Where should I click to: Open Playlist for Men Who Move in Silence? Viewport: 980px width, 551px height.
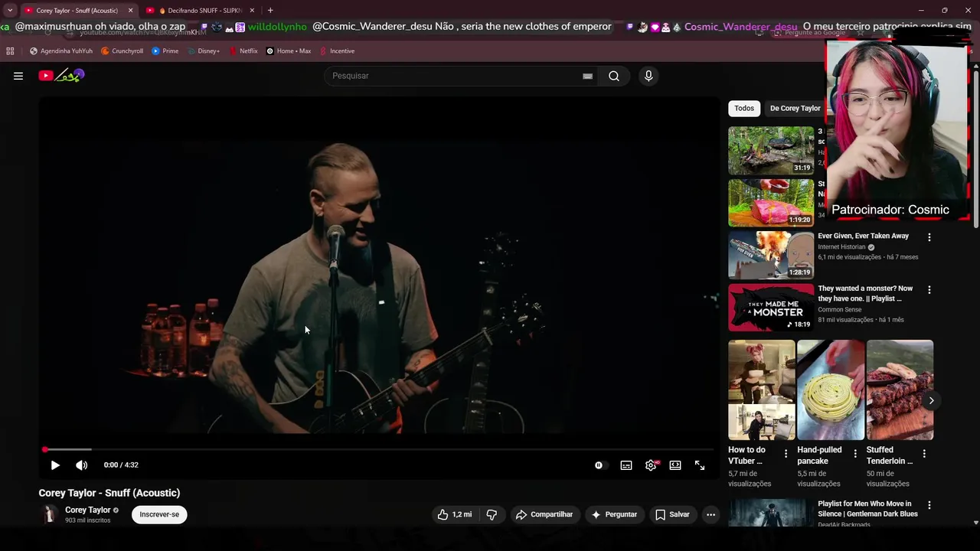[x=867, y=509]
